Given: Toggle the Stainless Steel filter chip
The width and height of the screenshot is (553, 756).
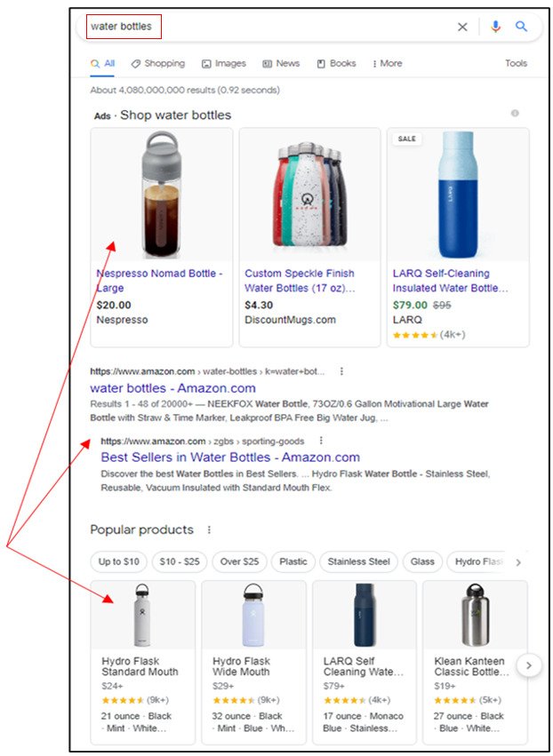Looking at the screenshot, I should pyautogui.click(x=358, y=561).
